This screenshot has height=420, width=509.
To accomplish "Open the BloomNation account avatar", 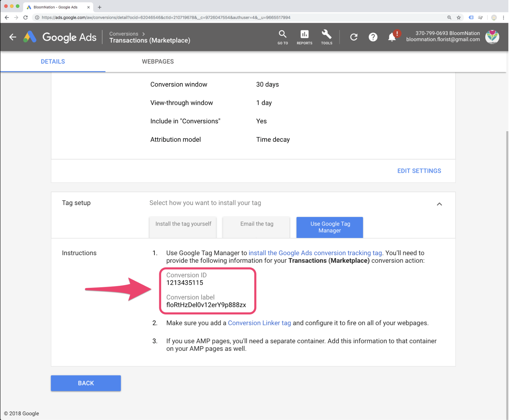I will point(492,37).
